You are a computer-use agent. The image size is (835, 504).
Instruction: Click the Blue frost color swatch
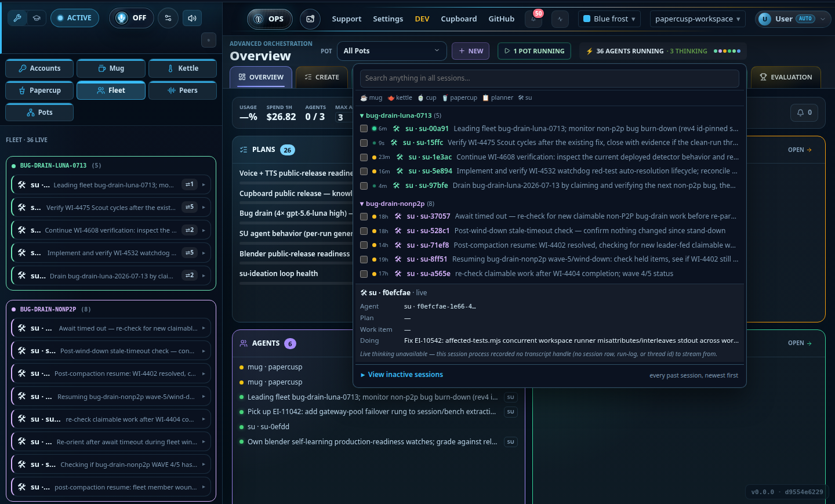[x=587, y=19]
